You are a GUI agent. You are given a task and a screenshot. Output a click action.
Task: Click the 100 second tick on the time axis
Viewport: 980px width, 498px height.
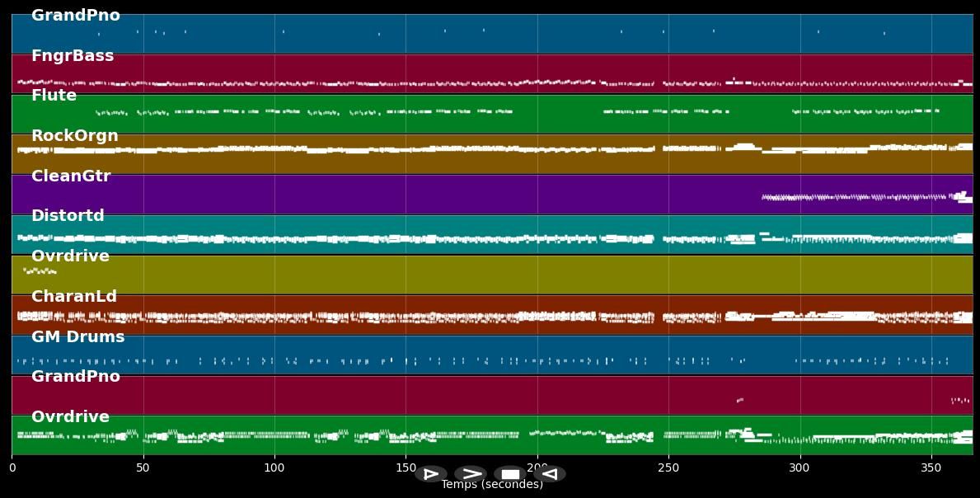tap(274, 468)
